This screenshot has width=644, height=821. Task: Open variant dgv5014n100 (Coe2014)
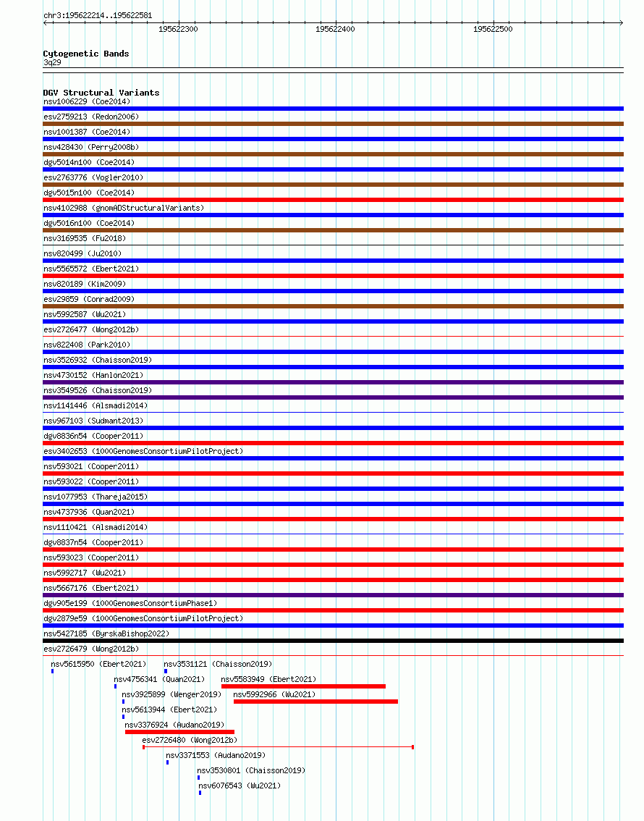tap(89, 162)
